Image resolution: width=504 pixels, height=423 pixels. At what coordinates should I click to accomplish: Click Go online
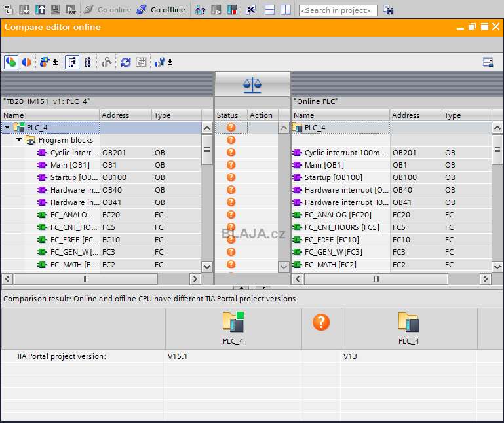pos(107,10)
